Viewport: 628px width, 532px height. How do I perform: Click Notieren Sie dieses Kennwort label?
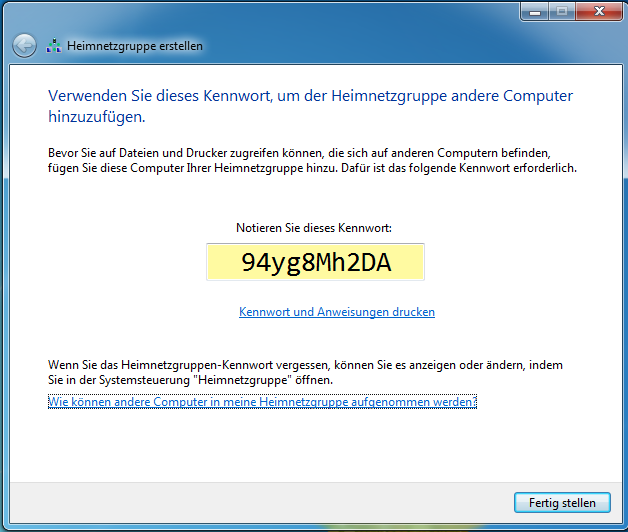[x=314, y=228]
